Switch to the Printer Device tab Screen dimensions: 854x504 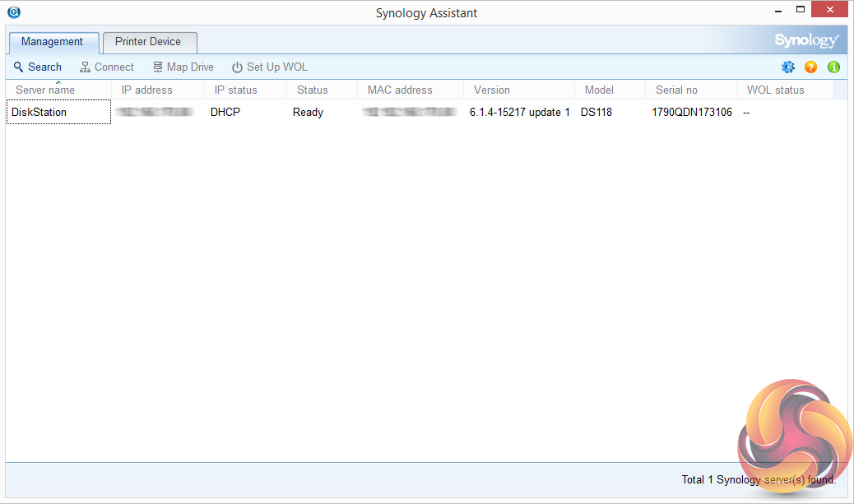tap(149, 42)
